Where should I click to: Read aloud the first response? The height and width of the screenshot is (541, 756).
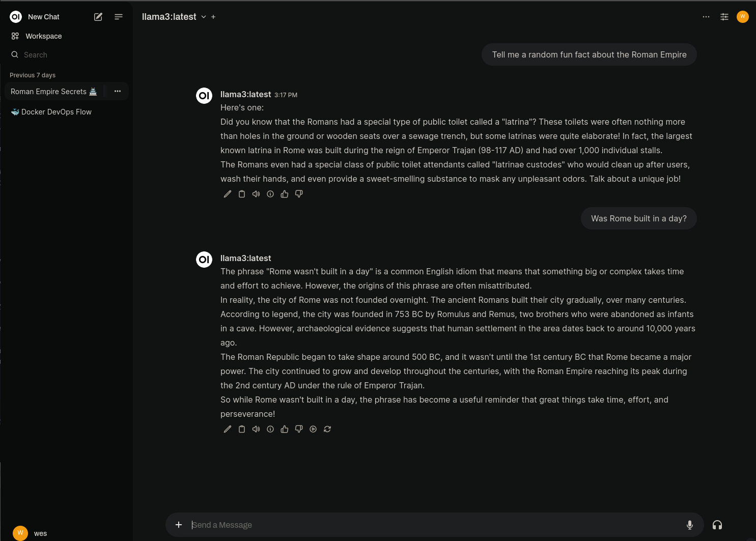[256, 194]
